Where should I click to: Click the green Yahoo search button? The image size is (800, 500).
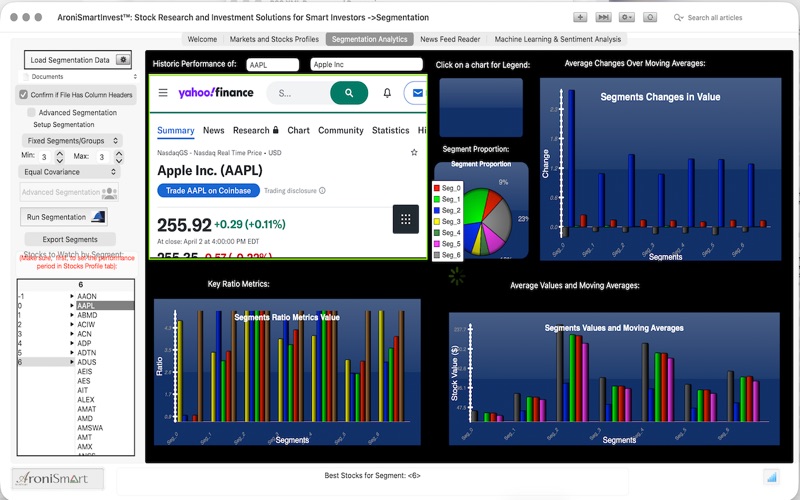coord(349,93)
